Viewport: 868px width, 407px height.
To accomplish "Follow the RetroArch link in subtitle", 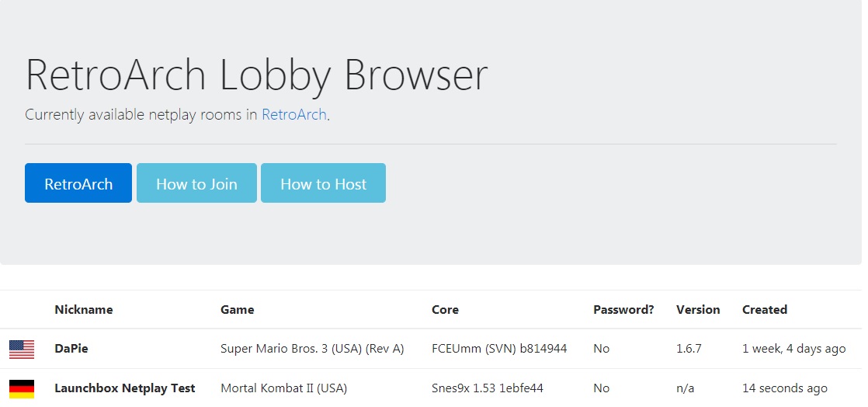I will click(294, 115).
